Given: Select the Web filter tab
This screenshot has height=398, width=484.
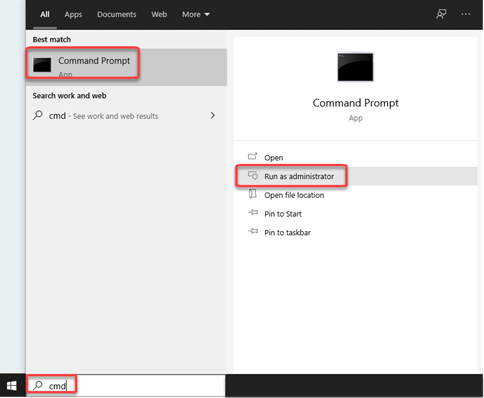Looking at the screenshot, I should 159,14.
